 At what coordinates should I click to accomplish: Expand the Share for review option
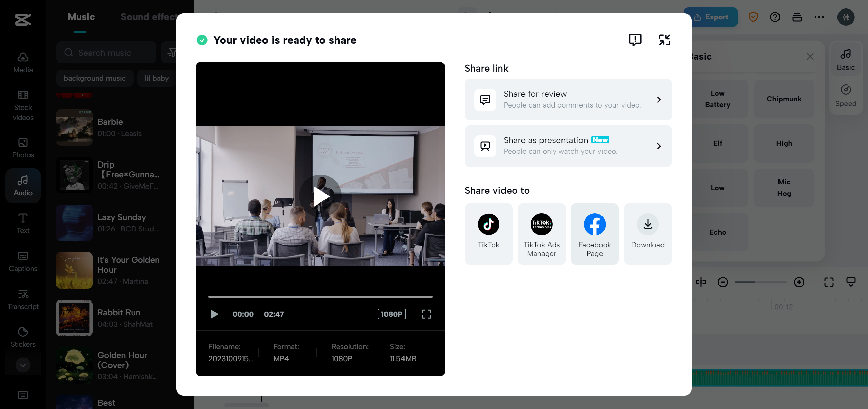[x=568, y=99]
